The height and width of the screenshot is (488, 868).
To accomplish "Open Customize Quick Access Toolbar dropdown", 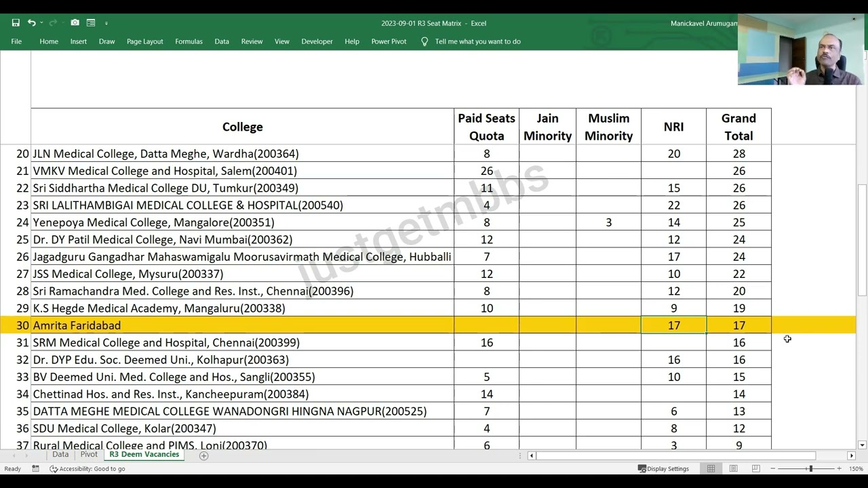I will [x=106, y=23].
